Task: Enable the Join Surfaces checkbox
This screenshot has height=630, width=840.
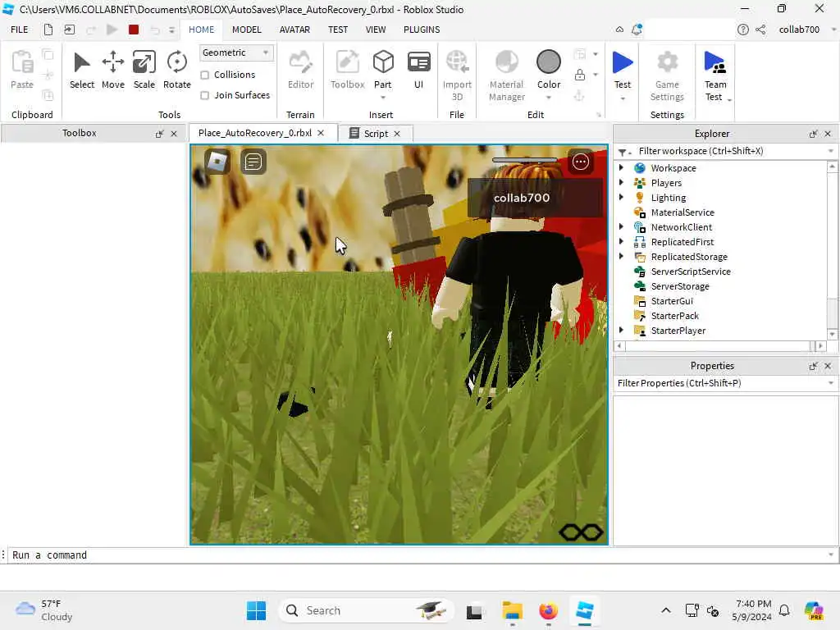Action: click(x=204, y=95)
